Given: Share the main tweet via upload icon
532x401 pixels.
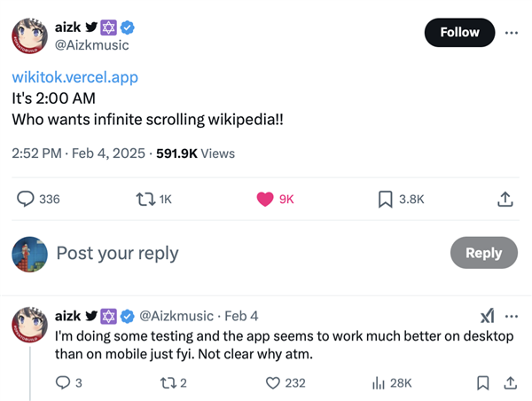Looking at the screenshot, I should (x=505, y=199).
